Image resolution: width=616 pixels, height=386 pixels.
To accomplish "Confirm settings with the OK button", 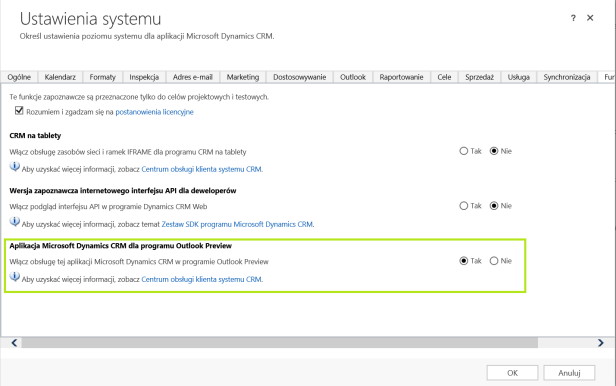I will point(512,373).
